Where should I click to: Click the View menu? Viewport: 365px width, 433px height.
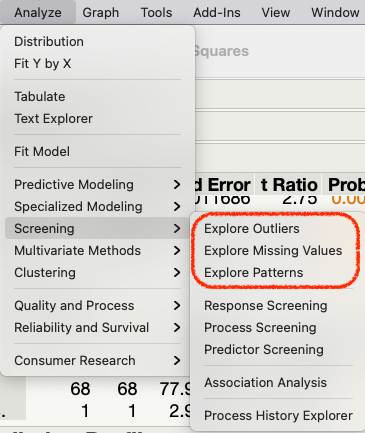click(276, 13)
